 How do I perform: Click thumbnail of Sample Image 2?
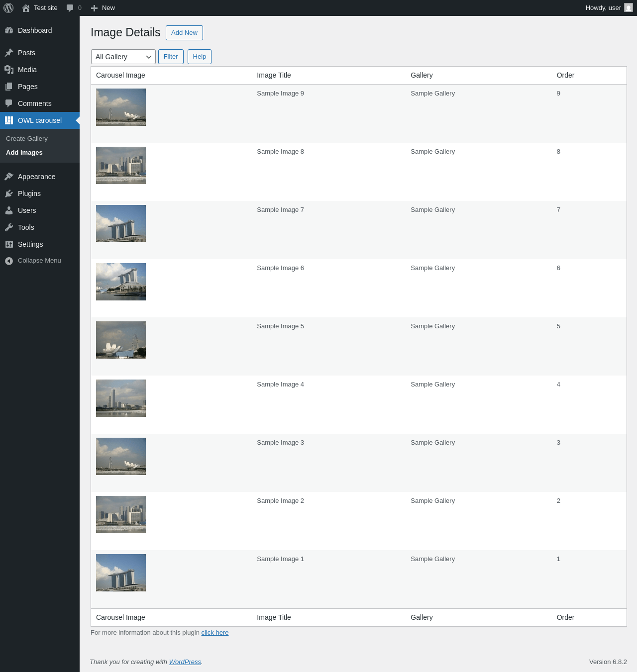(x=121, y=514)
